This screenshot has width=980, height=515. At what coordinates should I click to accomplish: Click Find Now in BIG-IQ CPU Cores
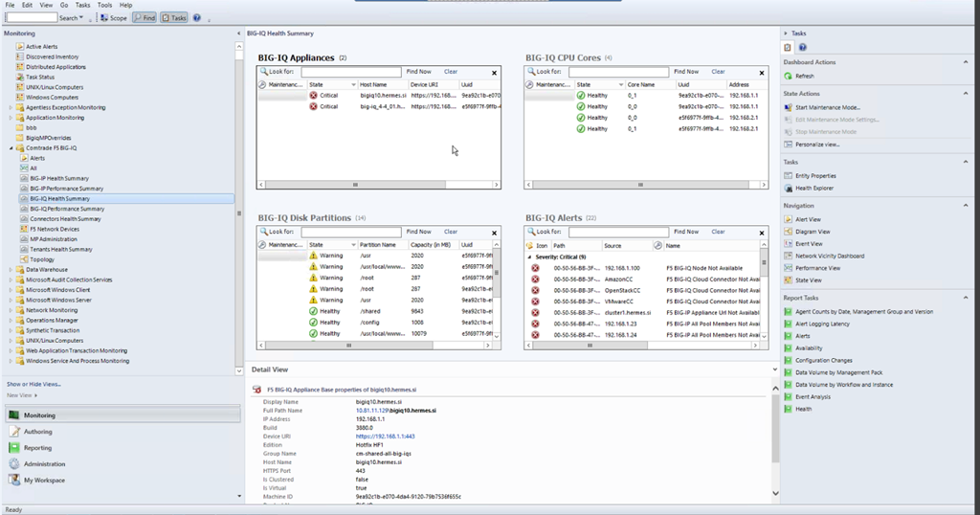pyautogui.click(x=686, y=72)
